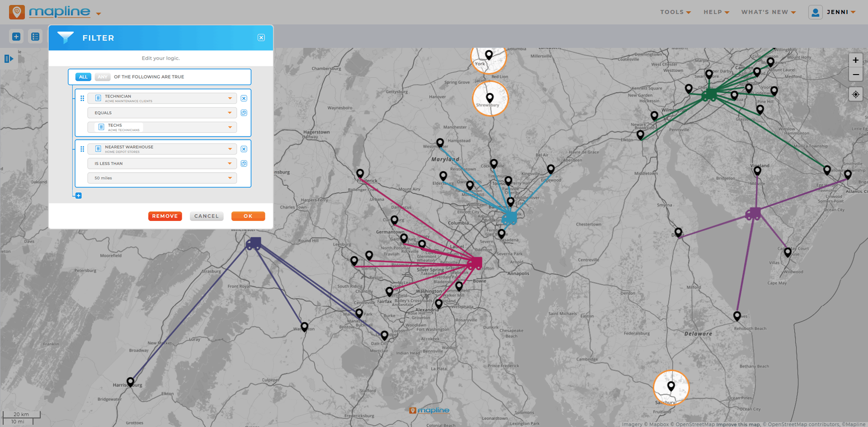Viewport: 868px width, 427px height.
Task: Click the Rehoboth Beach area pin
Action: (x=737, y=316)
